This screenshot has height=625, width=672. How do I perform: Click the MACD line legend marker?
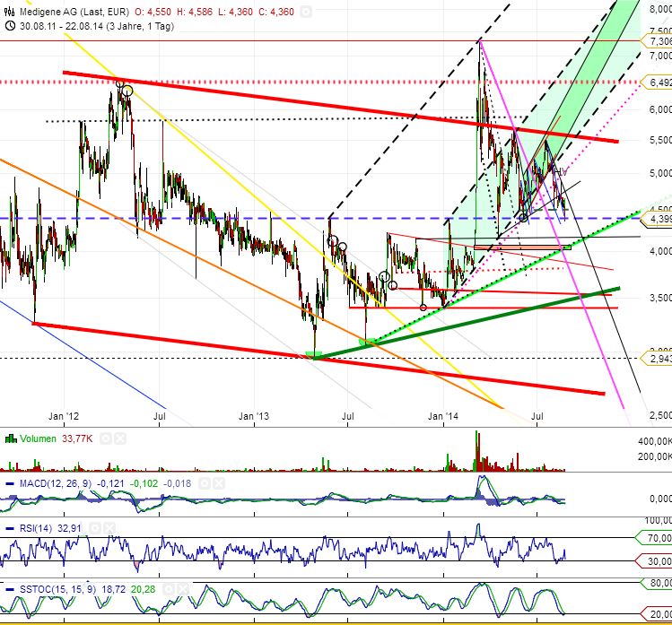pyautogui.click(x=10, y=483)
